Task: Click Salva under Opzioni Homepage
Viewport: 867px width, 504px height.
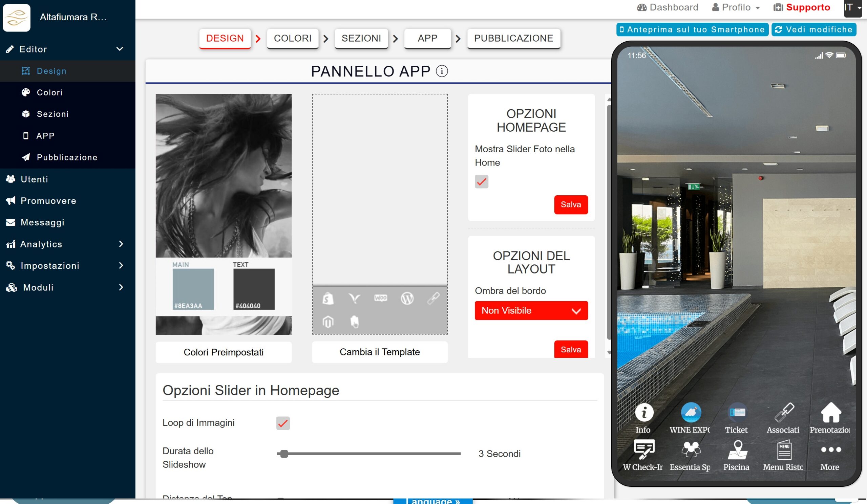Action: pos(570,204)
